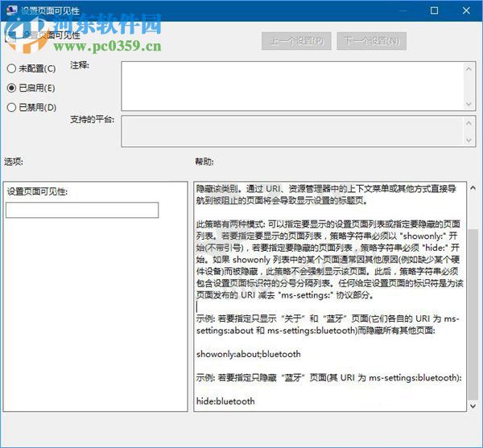The width and height of the screenshot is (483, 448).
Task: Click the 选项: label
Action: 14,161
